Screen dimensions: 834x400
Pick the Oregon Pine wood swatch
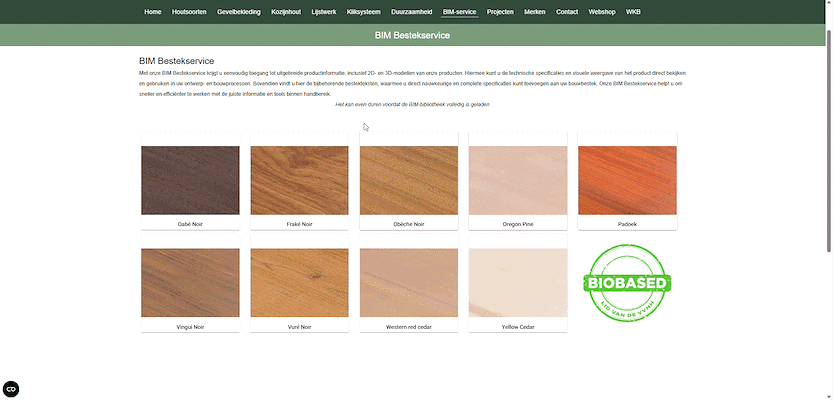(x=518, y=180)
